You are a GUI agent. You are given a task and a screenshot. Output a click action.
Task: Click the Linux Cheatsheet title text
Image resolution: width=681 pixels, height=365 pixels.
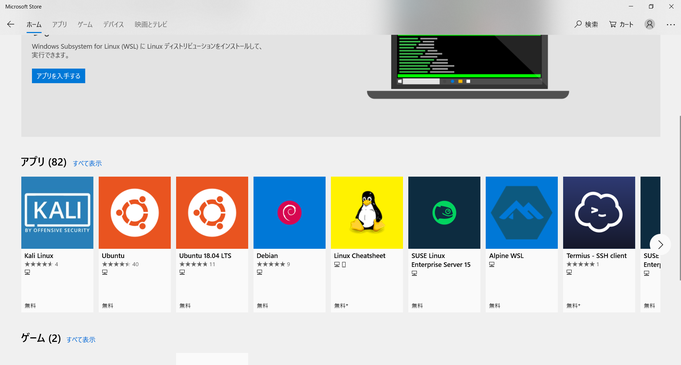pos(360,256)
